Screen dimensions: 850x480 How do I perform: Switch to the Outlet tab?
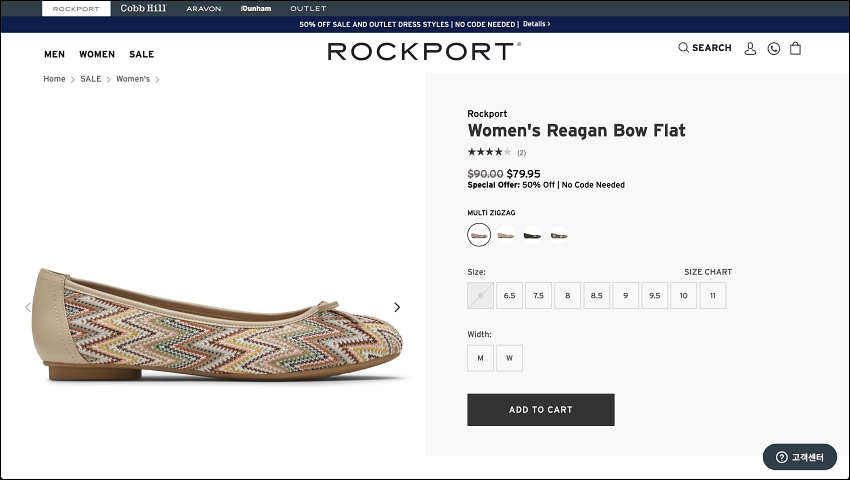click(x=308, y=9)
